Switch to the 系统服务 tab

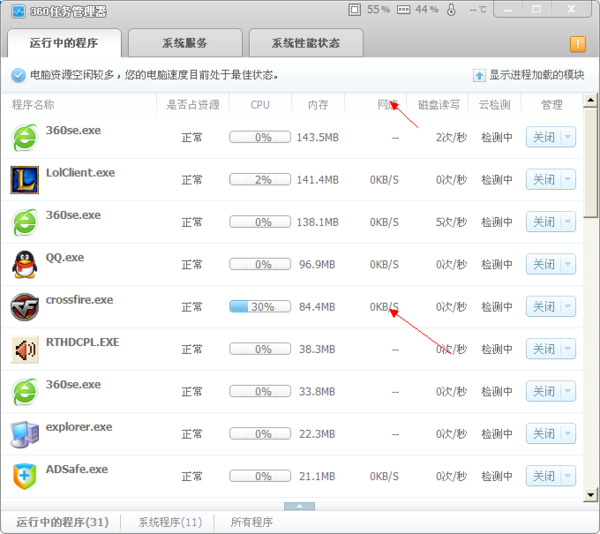point(185,44)
